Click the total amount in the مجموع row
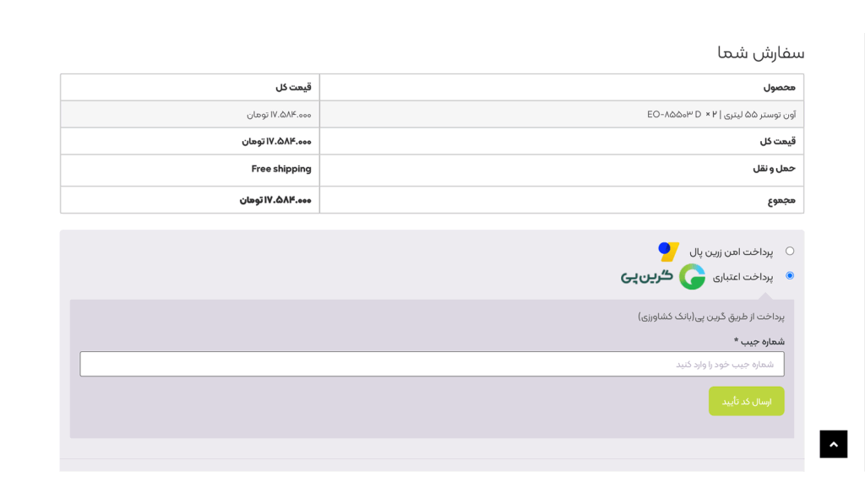Screen dimensions: 865x504 (x=275, y=200)
